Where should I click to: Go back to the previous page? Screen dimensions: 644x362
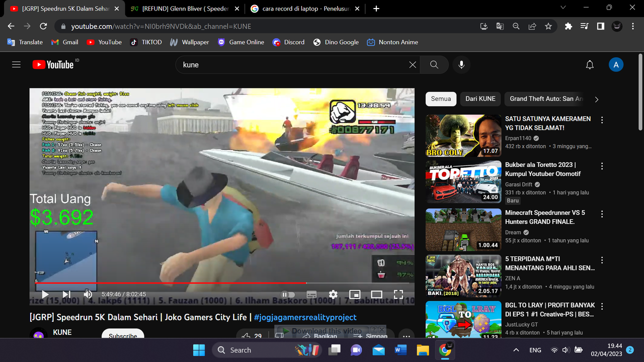pos(11,26)
